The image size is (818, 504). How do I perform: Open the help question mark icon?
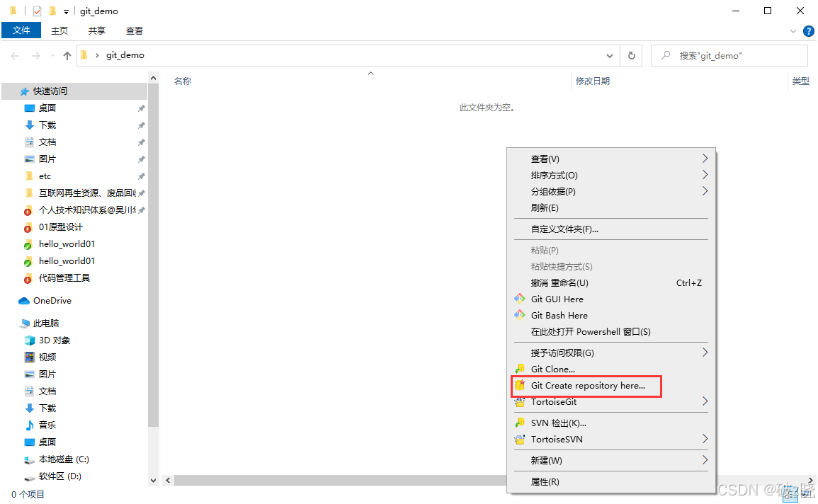click(809, 31)
